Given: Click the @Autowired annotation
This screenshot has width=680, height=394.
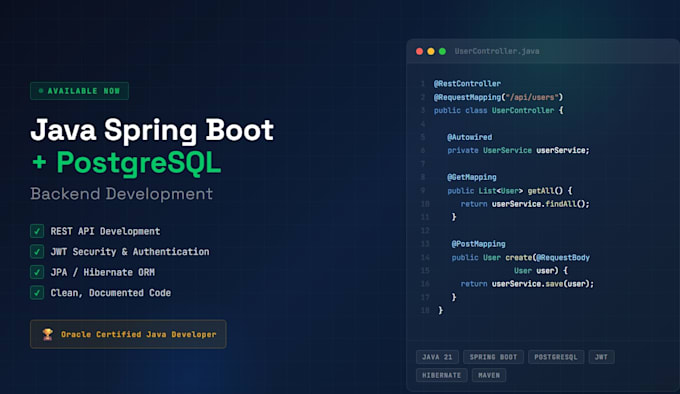Looking at the screenshot, I should (x=470, y=137).
